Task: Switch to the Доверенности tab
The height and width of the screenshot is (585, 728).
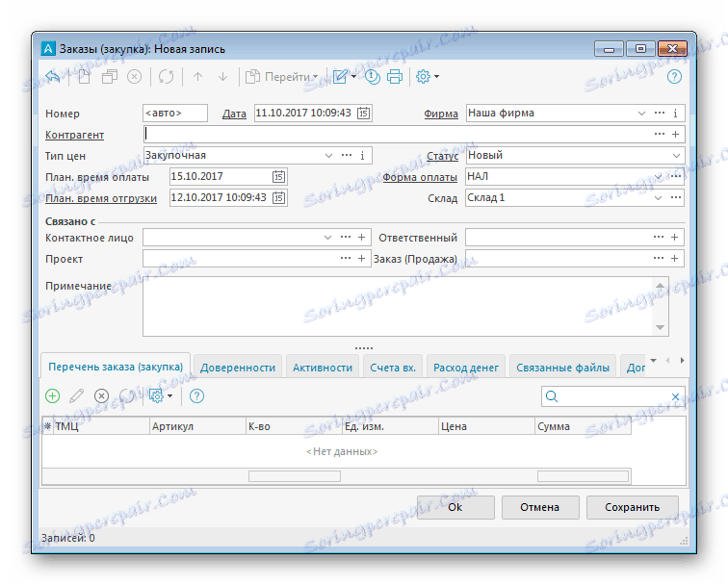Action: [x=238, y=368]
